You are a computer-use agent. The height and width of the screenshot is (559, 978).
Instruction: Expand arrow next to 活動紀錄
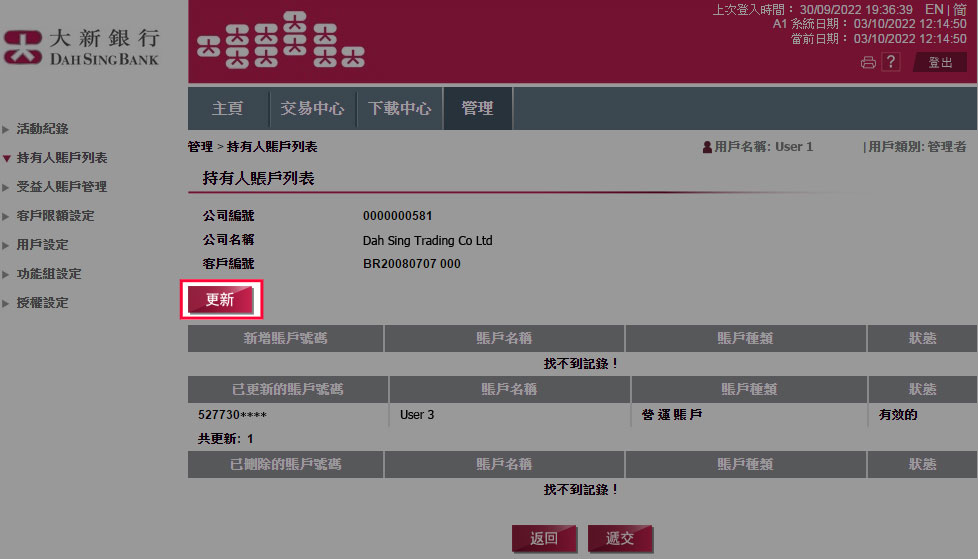click(x=6, y=130)
